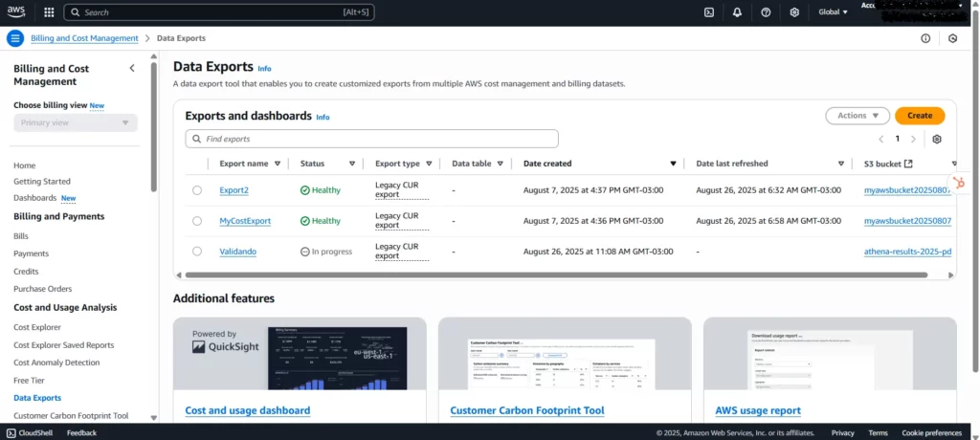Open the notifications bell
The image size is (980, 440).
click(x=737, y=12)
